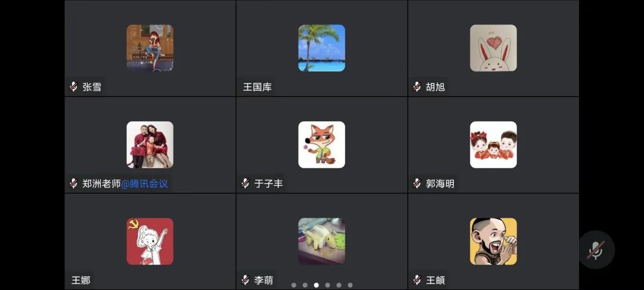The height and width of the screenshot is (290, 644).
Task: Go to the last page dot
Action: pos(350,285)
